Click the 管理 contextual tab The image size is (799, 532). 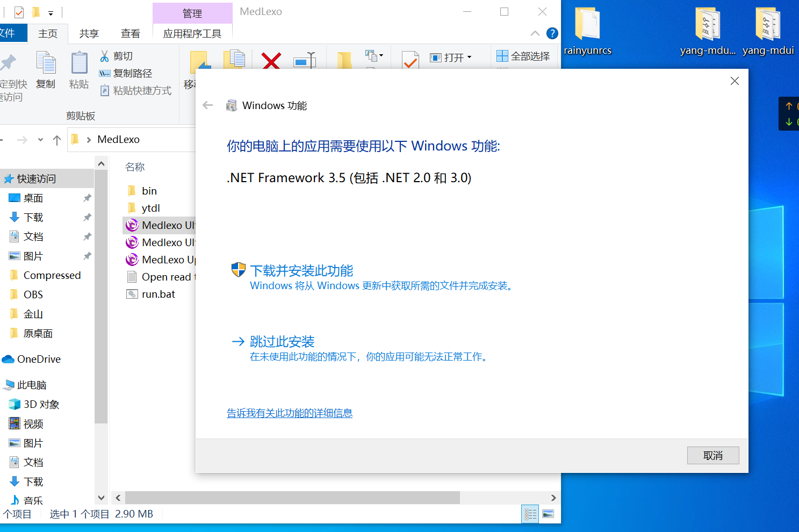tap(192, 13)
